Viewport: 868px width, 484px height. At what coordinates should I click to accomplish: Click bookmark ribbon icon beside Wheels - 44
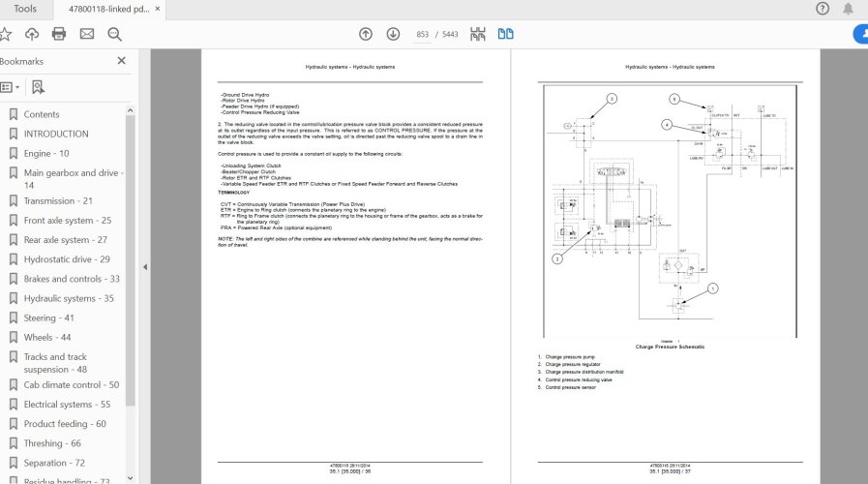pos(14,337)
